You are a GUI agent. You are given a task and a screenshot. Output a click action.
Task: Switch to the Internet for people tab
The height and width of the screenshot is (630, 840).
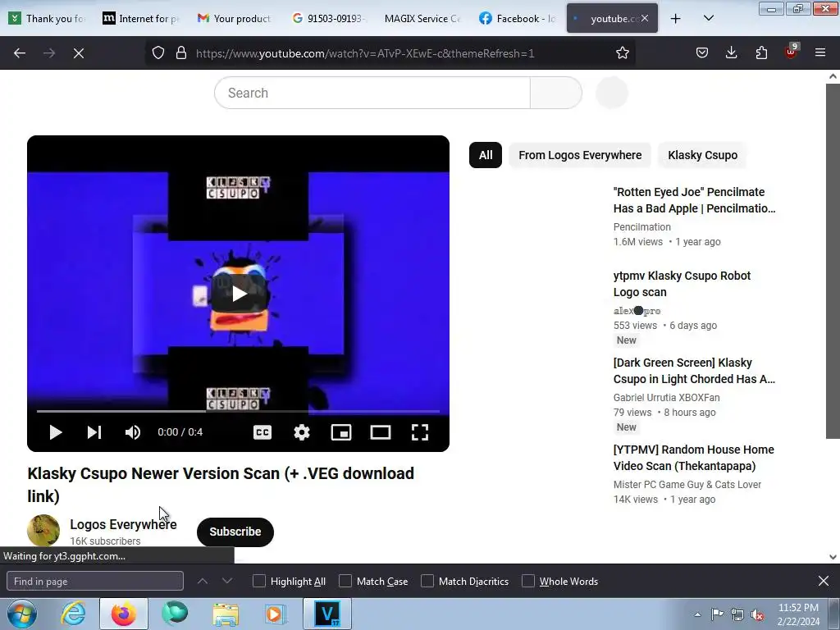tap(140, 18)
